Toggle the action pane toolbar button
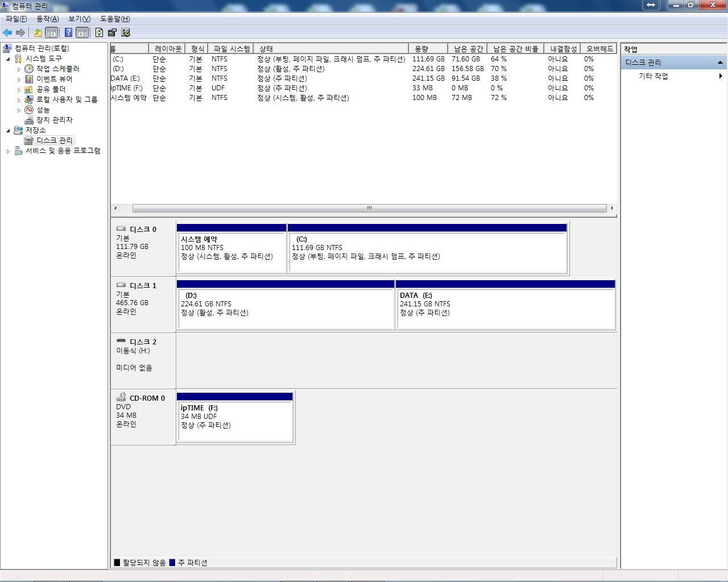Image resolution: width=728 pixels, height=582 pixels. click(82, 33)
